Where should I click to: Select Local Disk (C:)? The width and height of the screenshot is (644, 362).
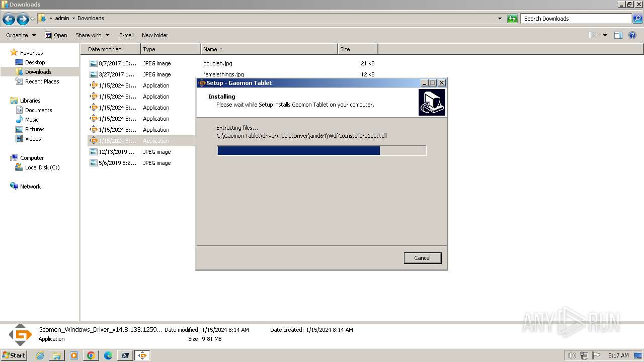42,167
